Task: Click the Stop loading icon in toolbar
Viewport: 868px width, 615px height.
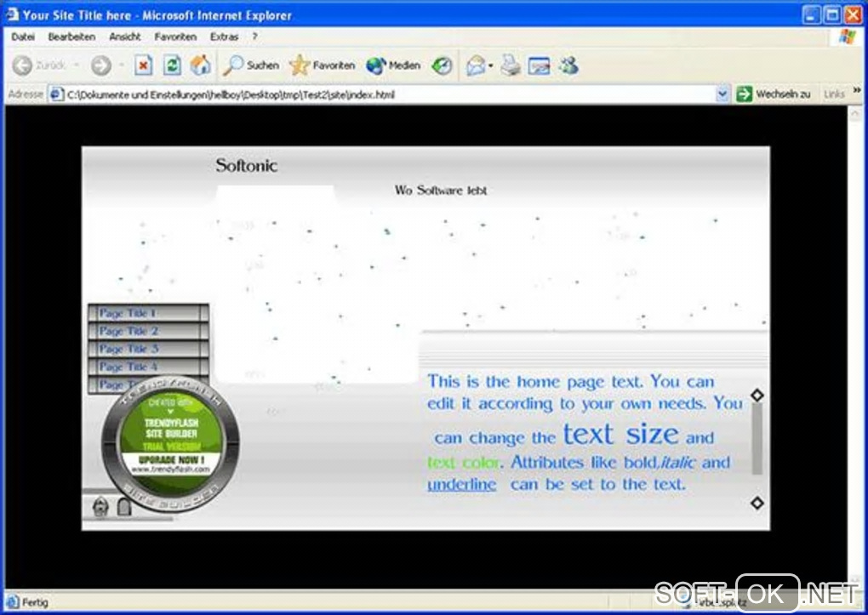Action: [x=143, y=65]
